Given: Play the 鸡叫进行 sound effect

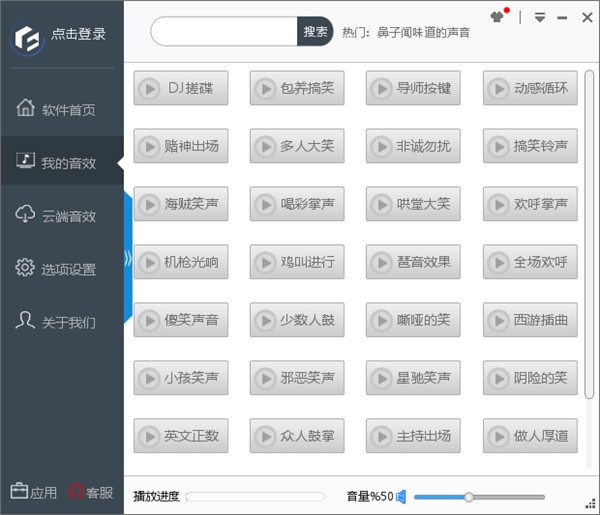Looking at the screenshot, I should pyautogui.click(x=297, y=262).
